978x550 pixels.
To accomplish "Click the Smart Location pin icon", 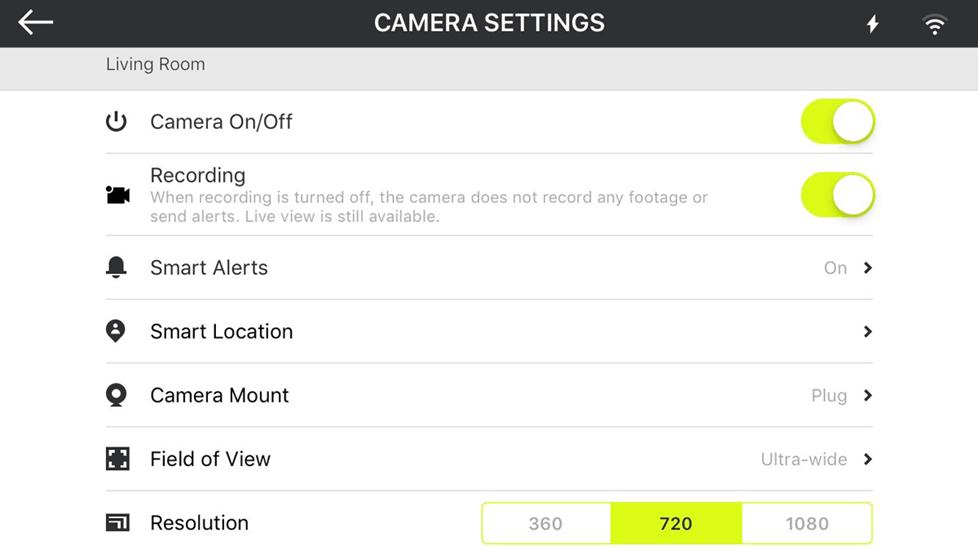I will point(115,331).
